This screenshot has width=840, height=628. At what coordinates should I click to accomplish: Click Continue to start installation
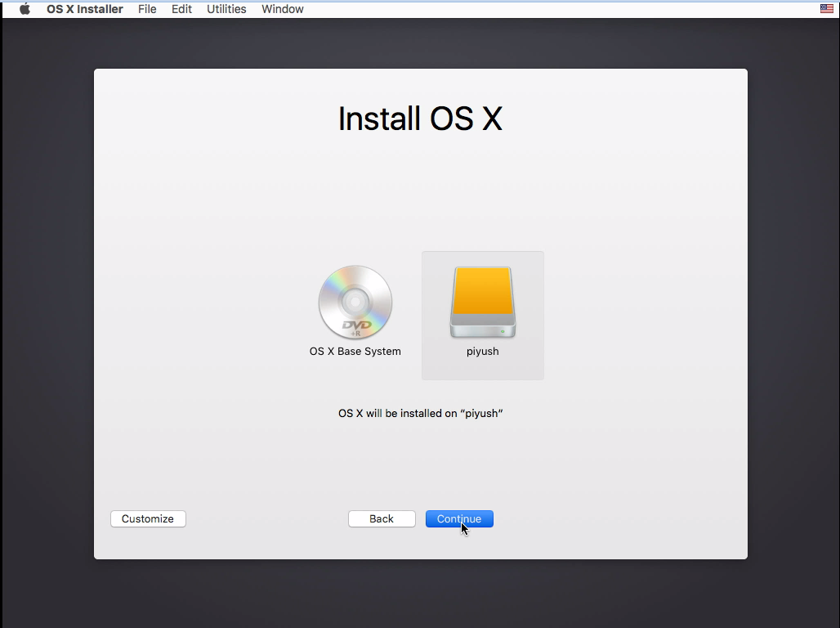point(459,518)
